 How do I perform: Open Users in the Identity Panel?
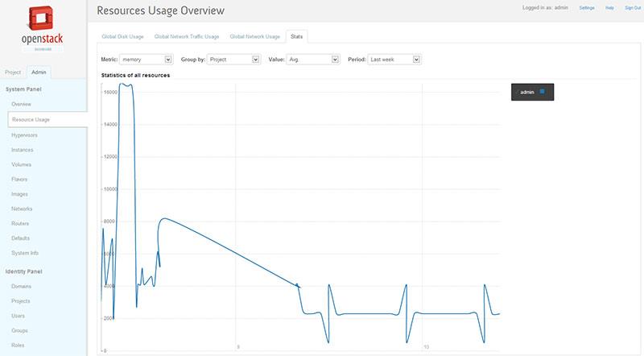click(18, 316)
